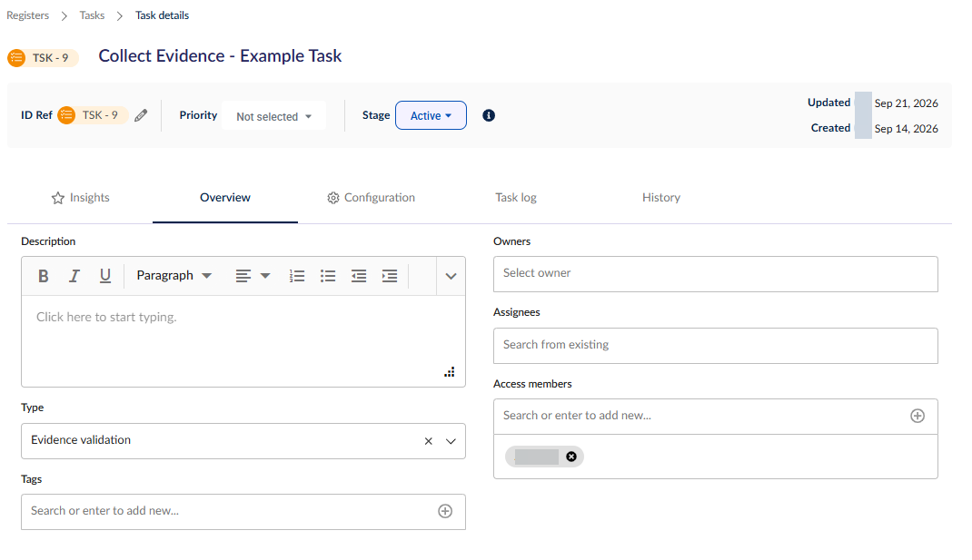Toggle italic formatting in description editor
This screenshot has height=560, width=972.
point(74,276)
